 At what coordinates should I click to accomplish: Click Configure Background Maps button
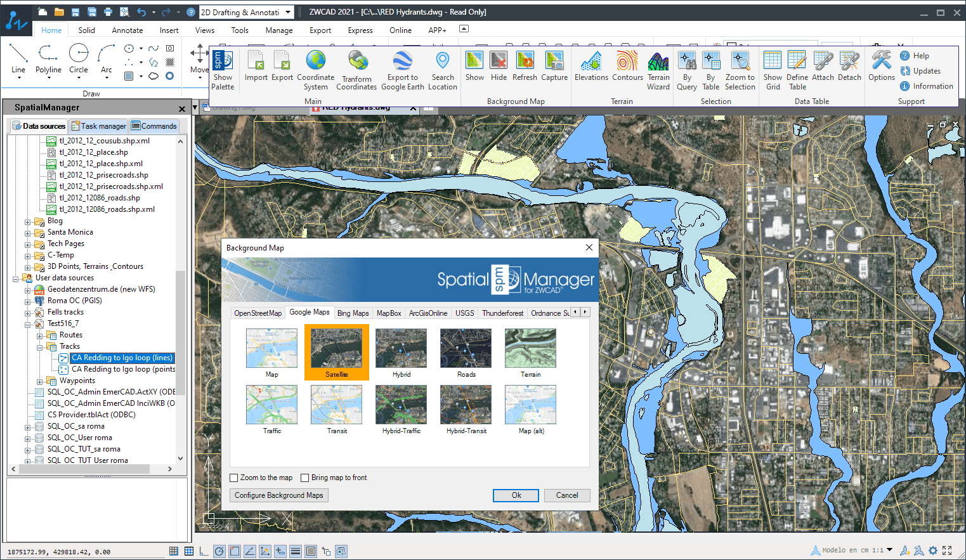(279, 495)
